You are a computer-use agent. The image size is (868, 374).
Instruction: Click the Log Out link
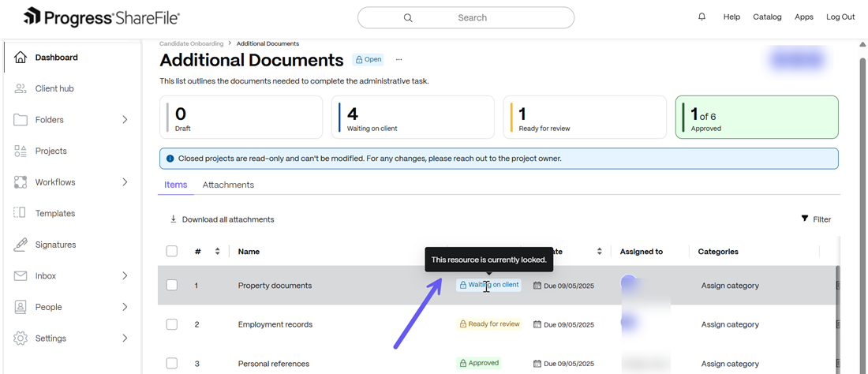840,17
